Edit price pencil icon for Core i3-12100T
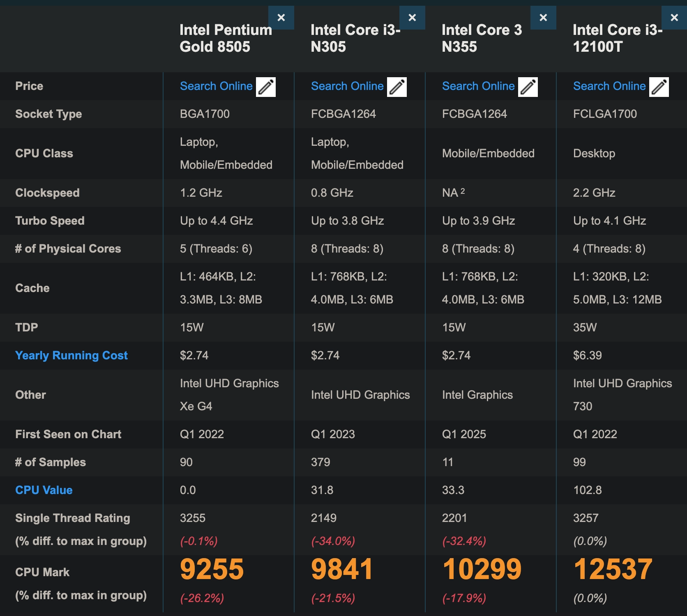 (x=659, y=87)
